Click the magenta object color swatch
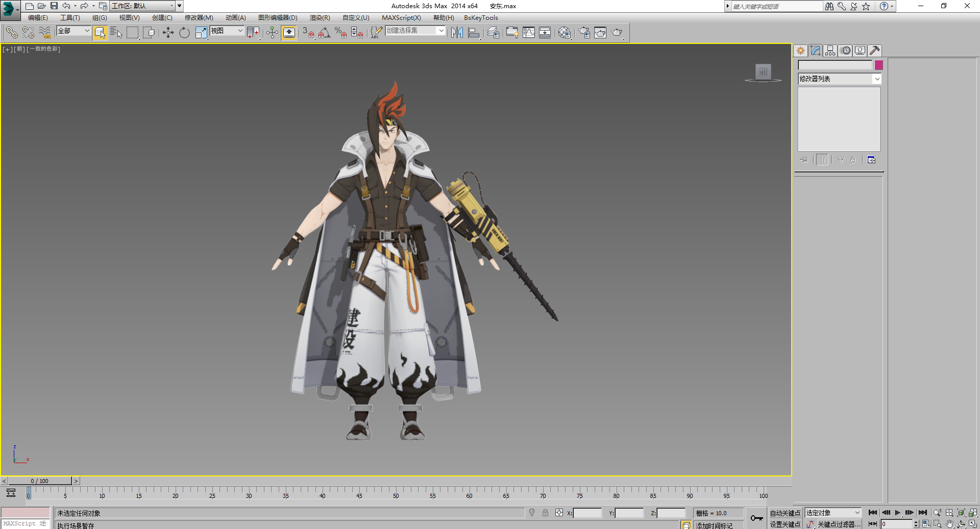Screen dimensions: 980x529 click(878, 65)
